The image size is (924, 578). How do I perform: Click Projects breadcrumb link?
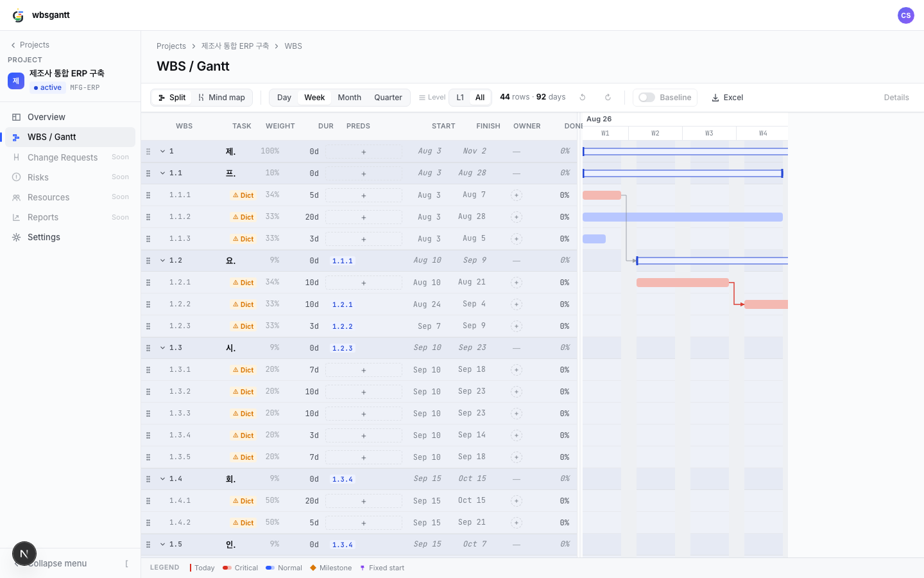click(171, 46)
